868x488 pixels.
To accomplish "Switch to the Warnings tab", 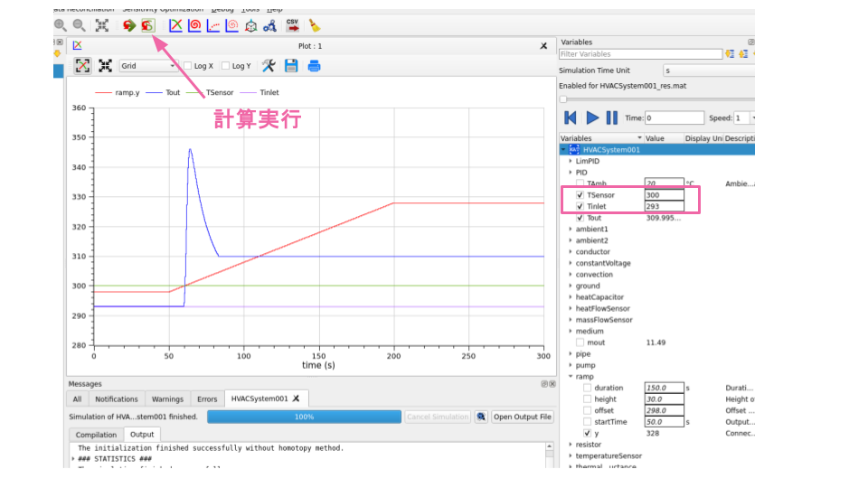I will 167,399.
